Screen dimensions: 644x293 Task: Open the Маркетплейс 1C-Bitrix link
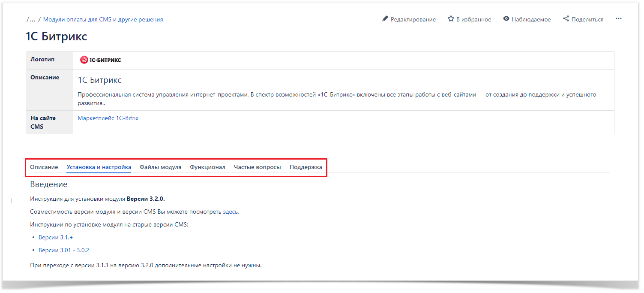click(108, 118)
